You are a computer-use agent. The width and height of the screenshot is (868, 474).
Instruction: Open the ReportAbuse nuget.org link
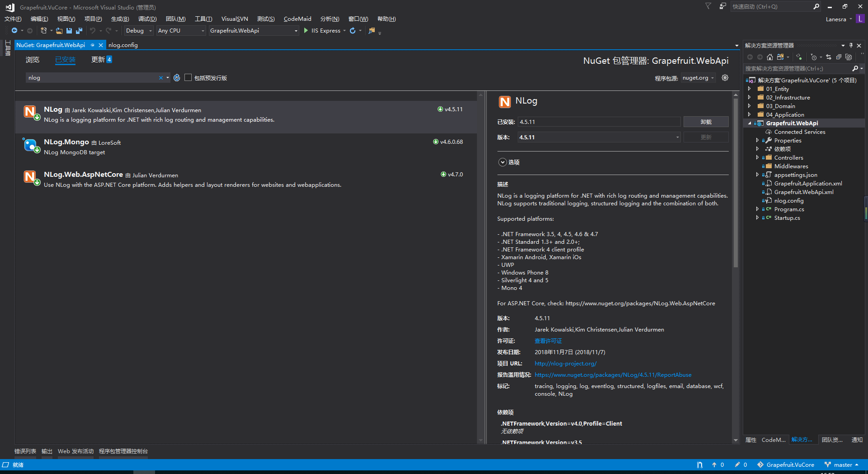[613, 375]
